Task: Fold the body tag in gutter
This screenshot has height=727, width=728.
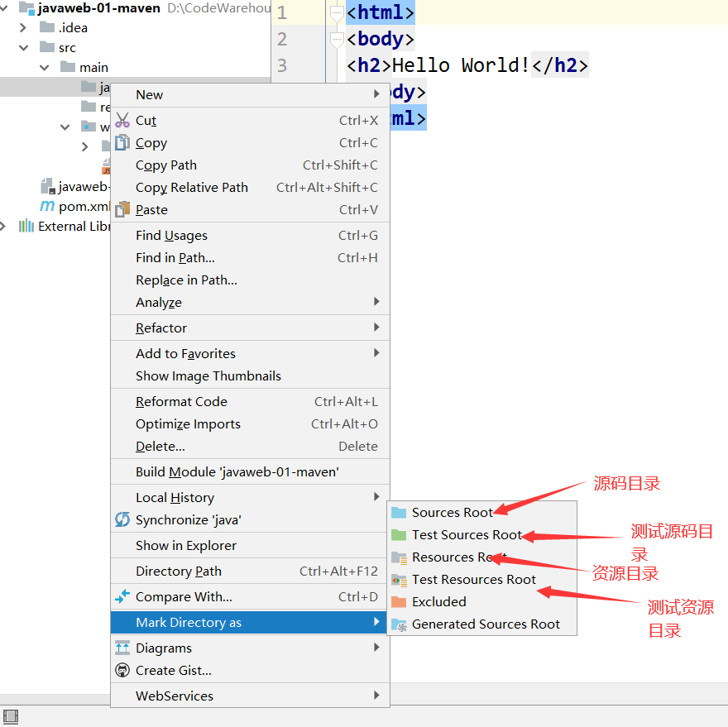Action: (x=336, y=40)
